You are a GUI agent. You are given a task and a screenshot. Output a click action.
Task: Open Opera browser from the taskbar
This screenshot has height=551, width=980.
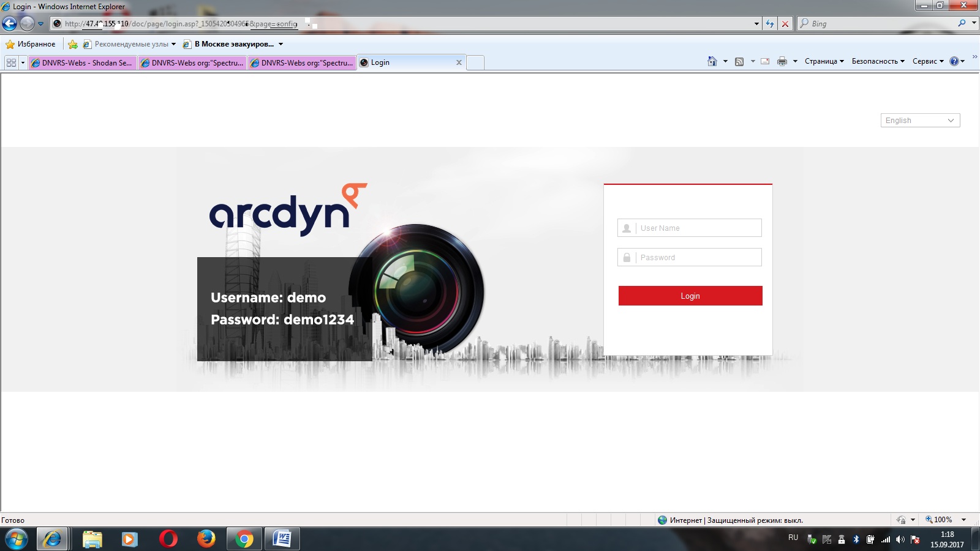168,539
